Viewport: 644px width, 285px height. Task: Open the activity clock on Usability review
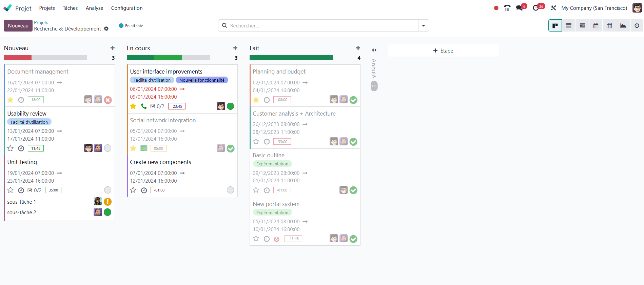(x=21, y=148)
